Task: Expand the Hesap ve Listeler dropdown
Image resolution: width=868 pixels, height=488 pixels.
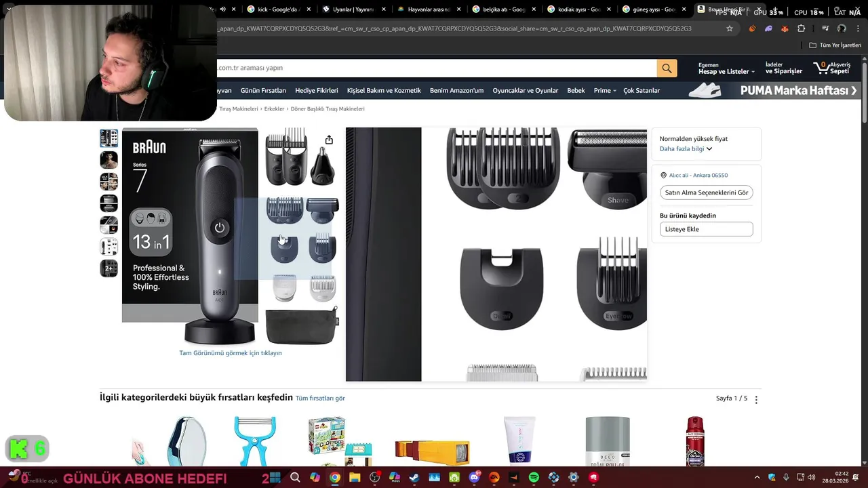Action: tap(726, 68)
